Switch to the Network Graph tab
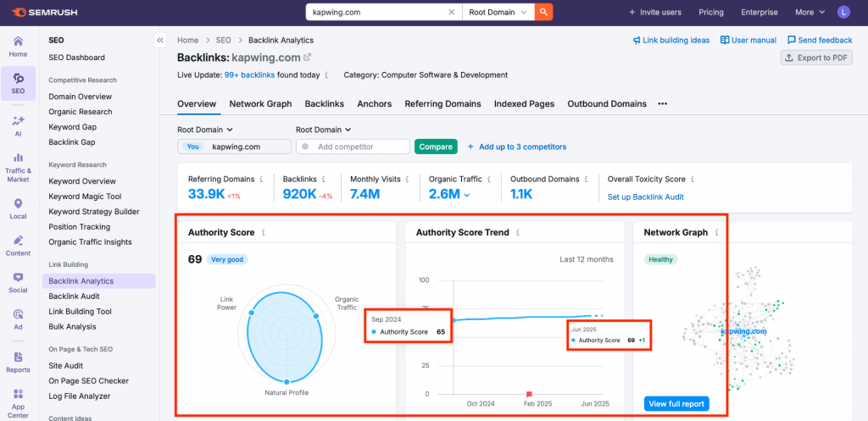Viewport: 868px width, 421px height. coord(260,103)
